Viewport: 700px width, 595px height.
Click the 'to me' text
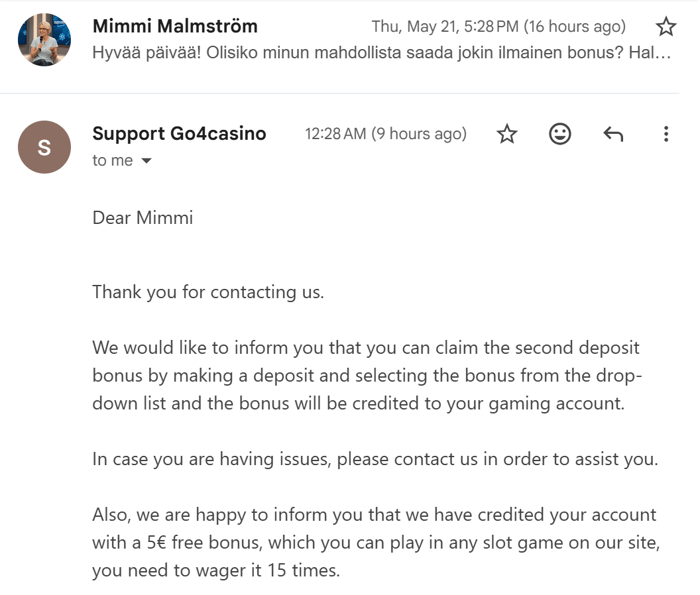[x=112, y=161]
